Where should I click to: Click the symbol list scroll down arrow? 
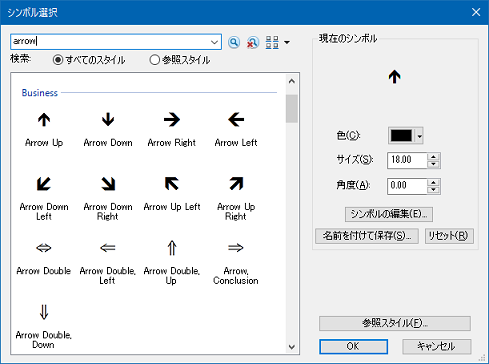point(292,347)
